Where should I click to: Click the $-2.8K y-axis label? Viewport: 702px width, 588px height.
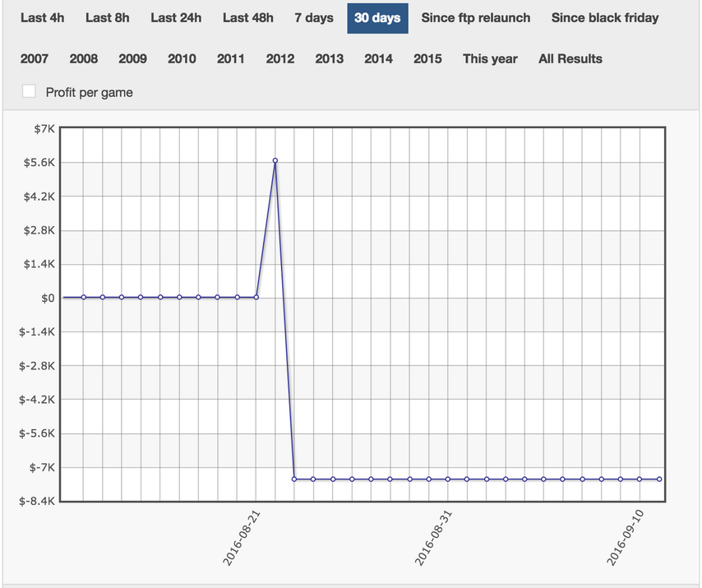(37, 366)
